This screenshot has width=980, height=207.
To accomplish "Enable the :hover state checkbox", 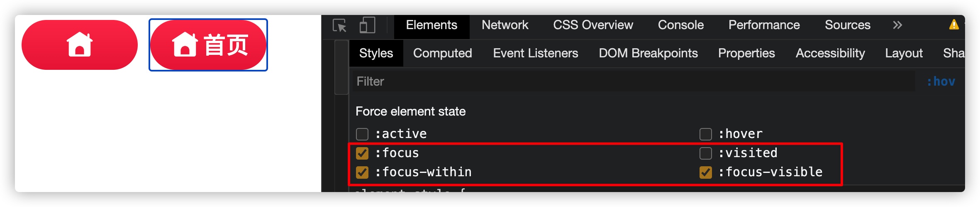I will pos(706,134).
